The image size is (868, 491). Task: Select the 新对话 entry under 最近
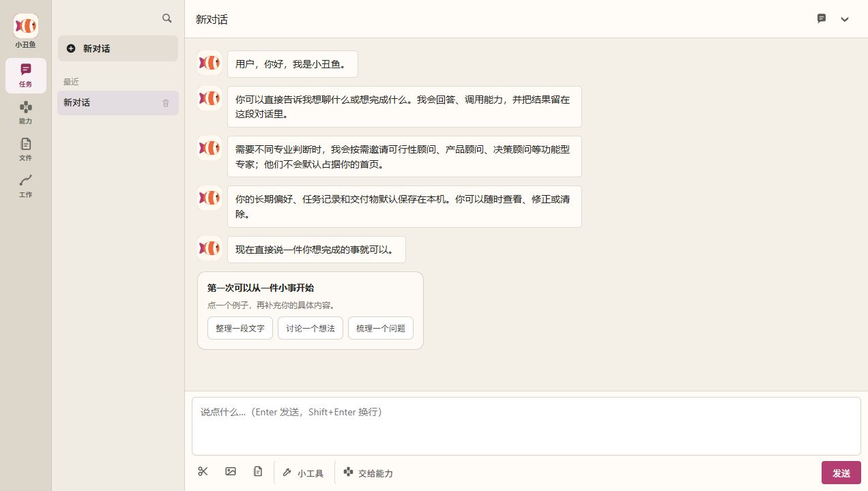click(x=118, y=103)
